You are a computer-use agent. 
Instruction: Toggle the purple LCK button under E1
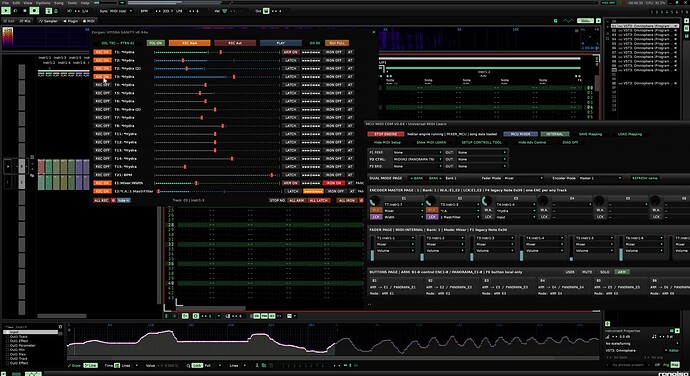[x=375, y=217]
